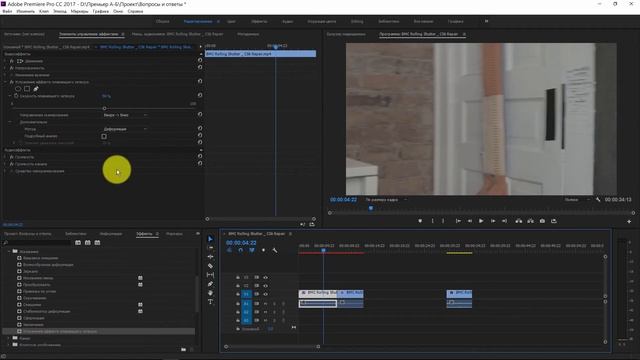Reset Opacity effect parameters
Screen dimensions: 640x360
200,67
